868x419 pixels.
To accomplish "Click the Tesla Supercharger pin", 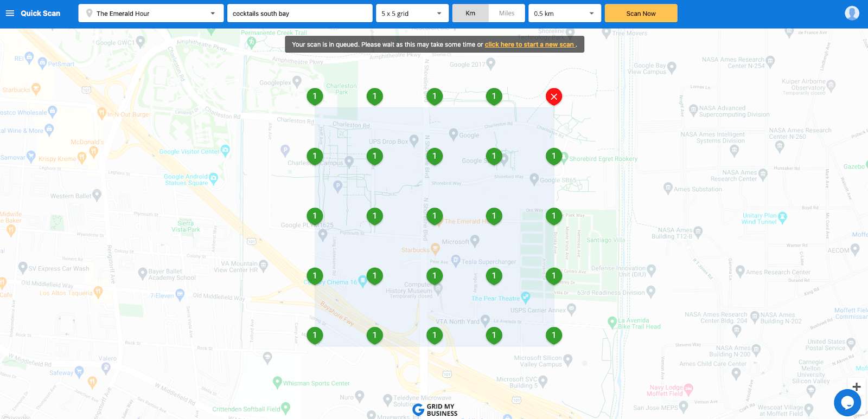I will (456, 261).
